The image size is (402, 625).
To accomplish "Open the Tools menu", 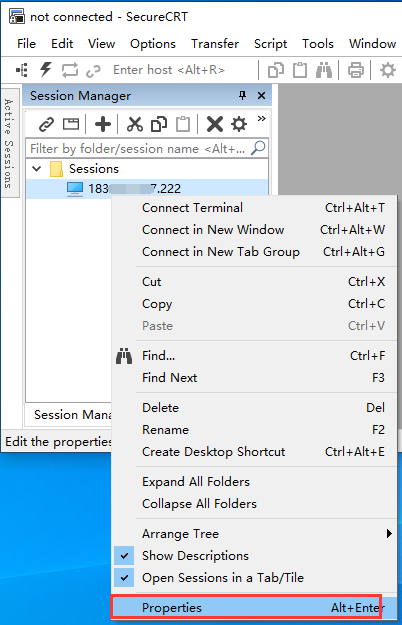I will [318, 43].
